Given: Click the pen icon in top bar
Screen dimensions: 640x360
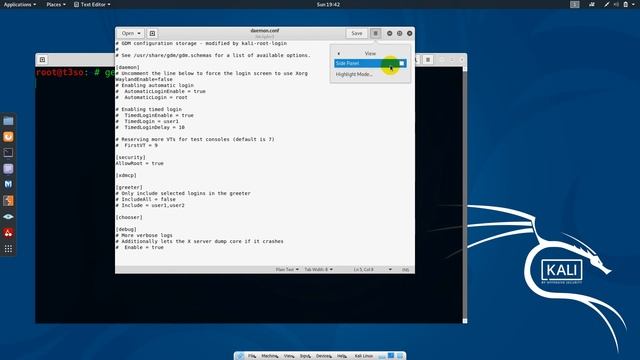Looking at the screenshot, I should [x=607, y=4].
